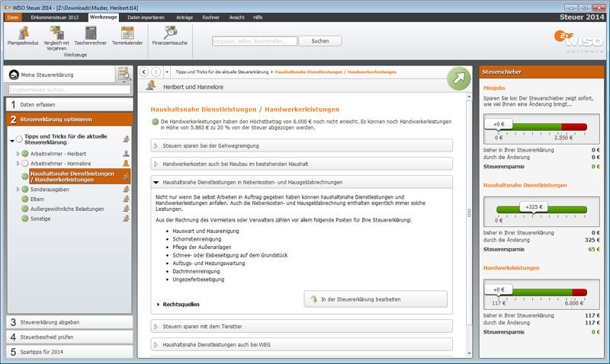
Task: Click the Meine Steuererklärung home icon
Action: 14,75
